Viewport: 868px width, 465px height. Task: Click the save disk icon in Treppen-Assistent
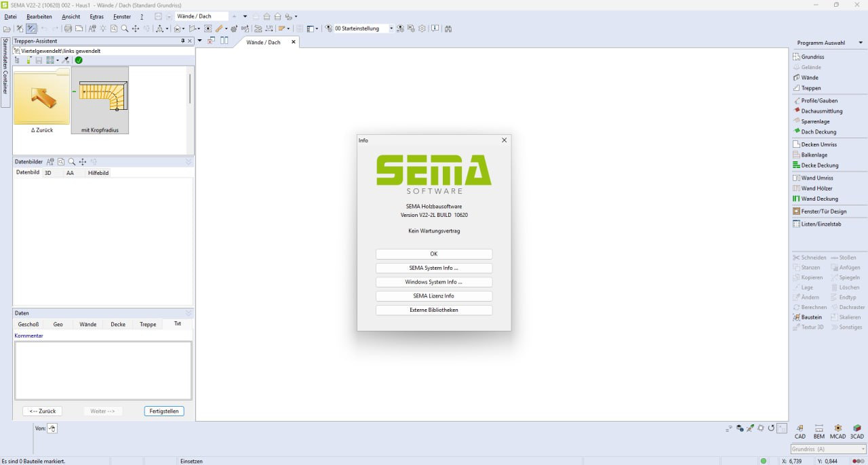pyautogui.click(x=39, y=60)
